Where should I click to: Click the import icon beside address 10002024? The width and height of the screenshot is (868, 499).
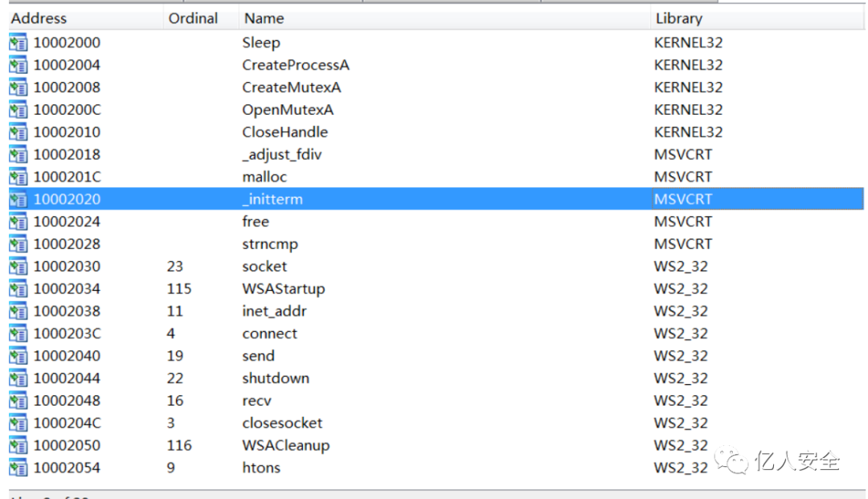click(x=18, y=222)
